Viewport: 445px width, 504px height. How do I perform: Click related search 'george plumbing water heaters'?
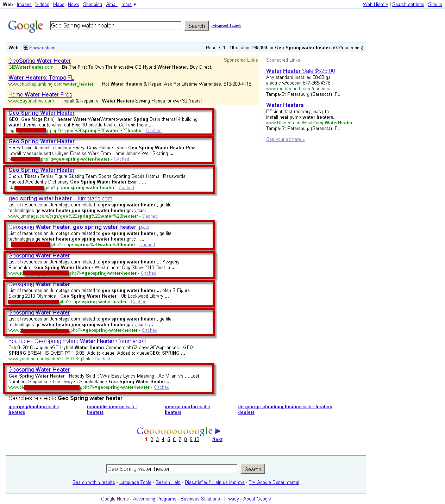pyautogui.click(x=34, y=410)
